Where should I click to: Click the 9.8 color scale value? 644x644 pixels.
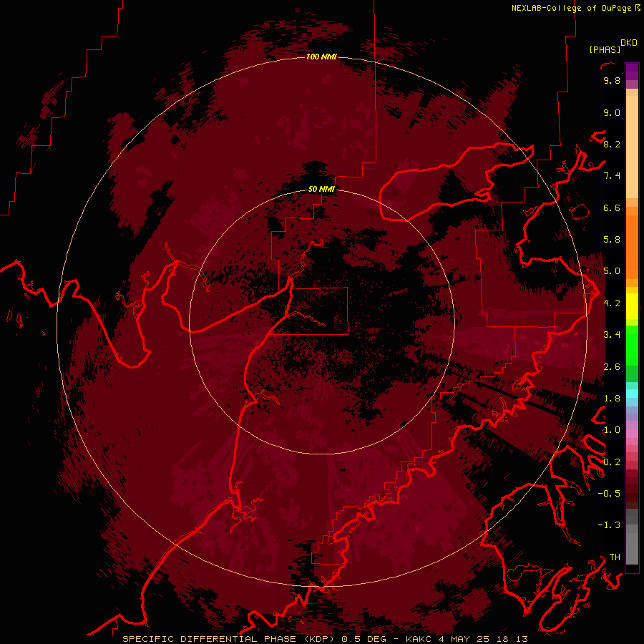pos(612,80)
